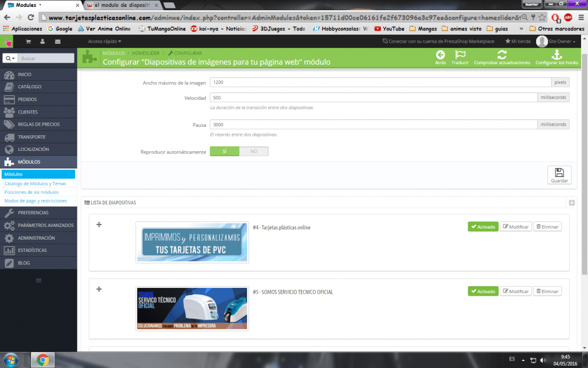Click Administración gear icon in sidebar

click(x=9, y=238)
